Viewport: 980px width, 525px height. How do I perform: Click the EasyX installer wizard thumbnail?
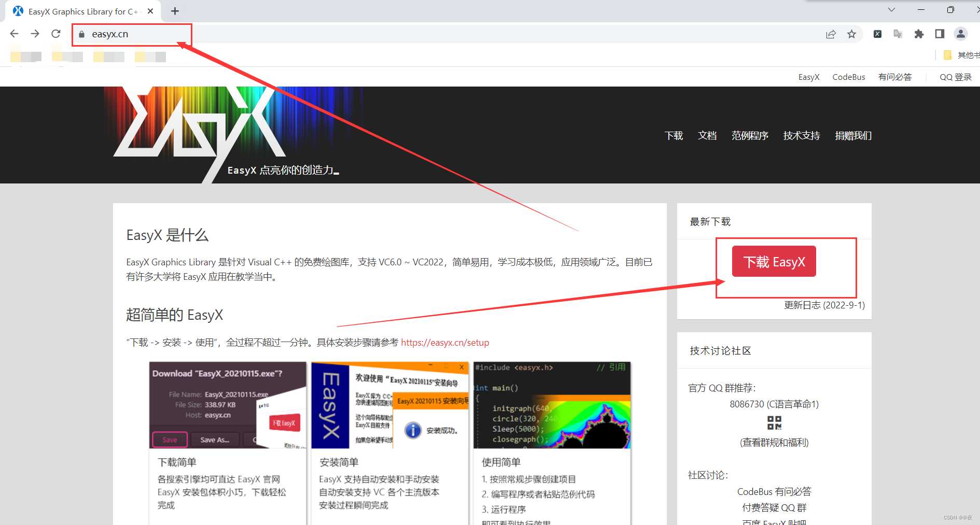click(390, 405)
